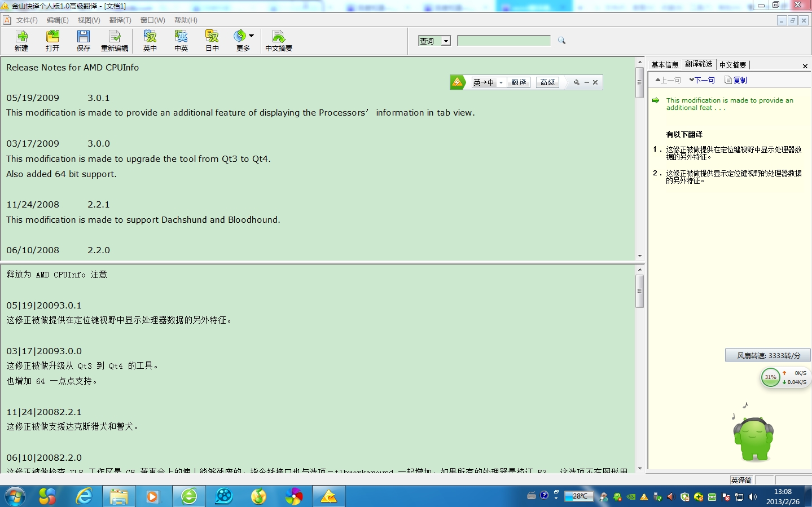812x507 pixels.
Task: Click the source pane scroll-down arrow
Action: coord(639,256)
